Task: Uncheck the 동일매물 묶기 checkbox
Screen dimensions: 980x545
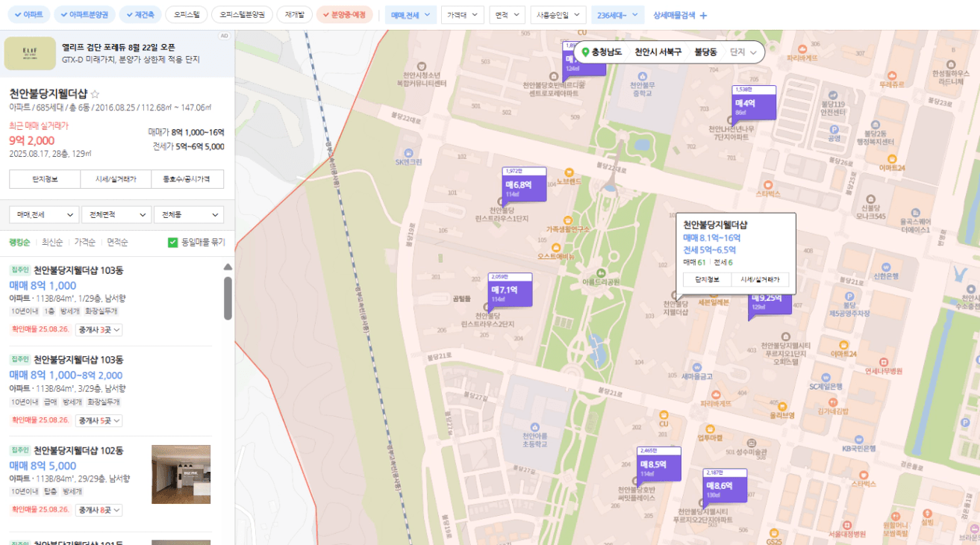Action: pos(173,242)
